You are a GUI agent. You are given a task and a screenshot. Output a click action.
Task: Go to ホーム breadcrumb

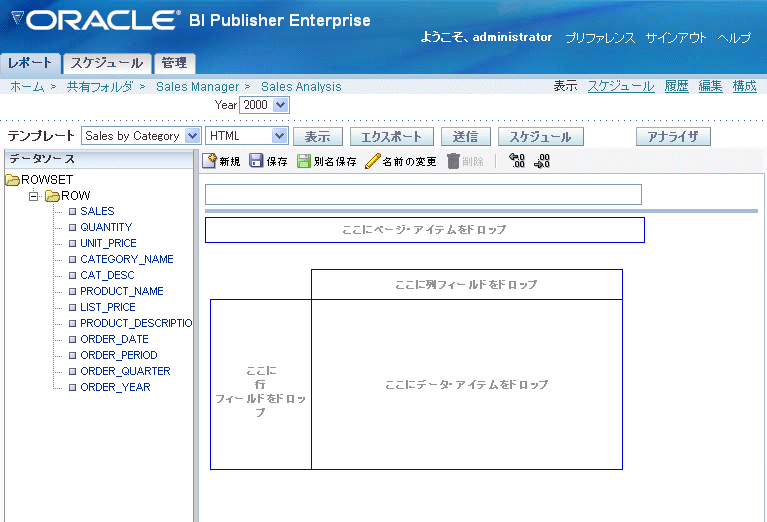click(x=27, y=87)
